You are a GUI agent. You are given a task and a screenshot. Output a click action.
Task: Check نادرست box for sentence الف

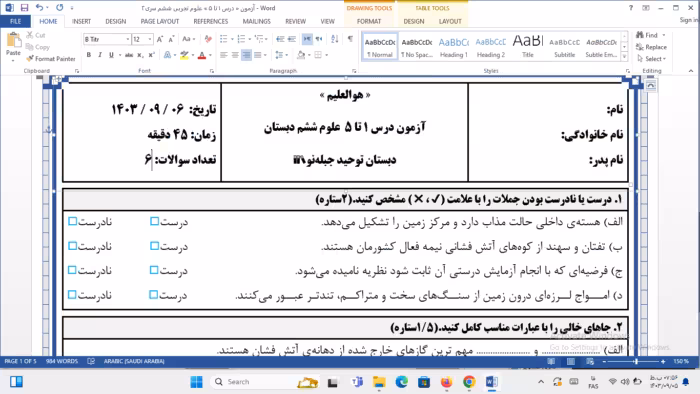72,221
